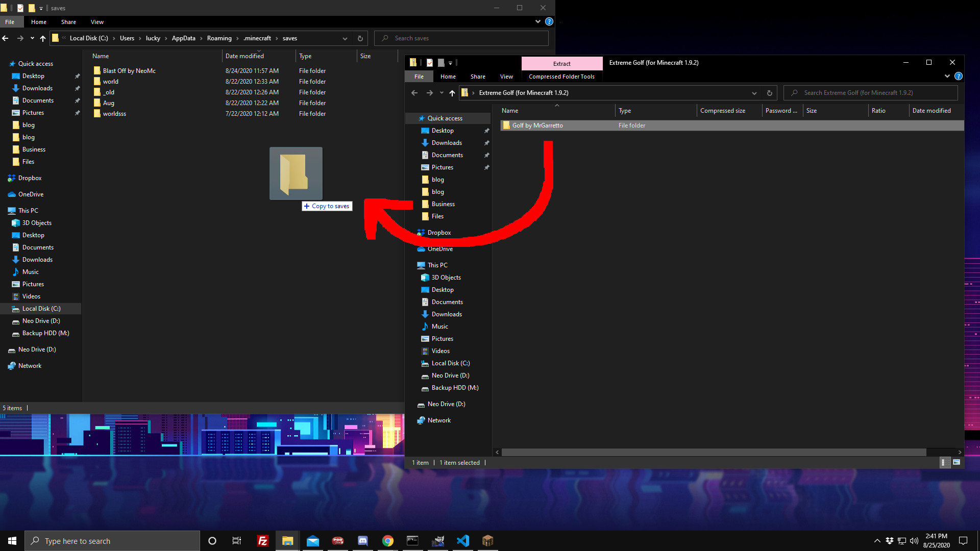Open Home tab in saves window
Viewport: 980px width, 551px height.
(x=39, y=22)
